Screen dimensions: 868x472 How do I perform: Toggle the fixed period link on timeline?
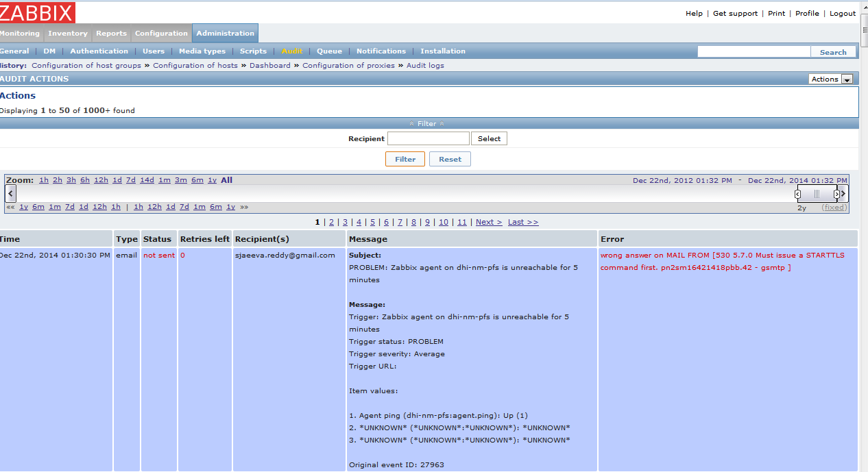click(834, 208)
